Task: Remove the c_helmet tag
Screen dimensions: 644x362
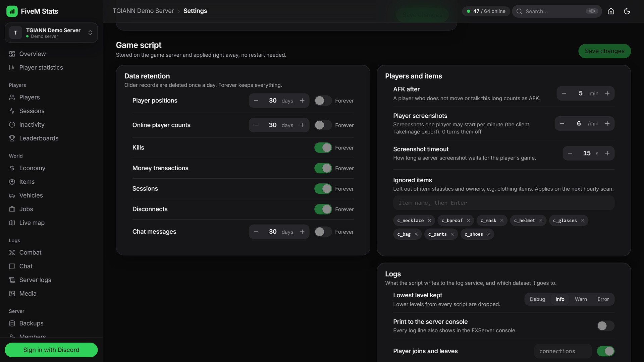Action: [541, 221]
